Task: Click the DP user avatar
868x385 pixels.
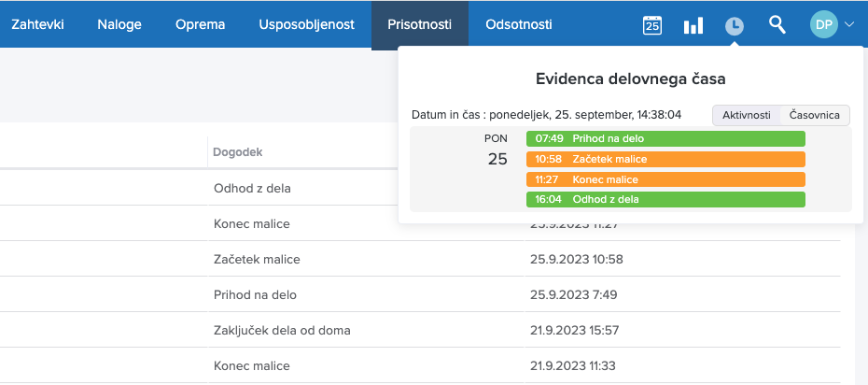Action: pos(823,25)
